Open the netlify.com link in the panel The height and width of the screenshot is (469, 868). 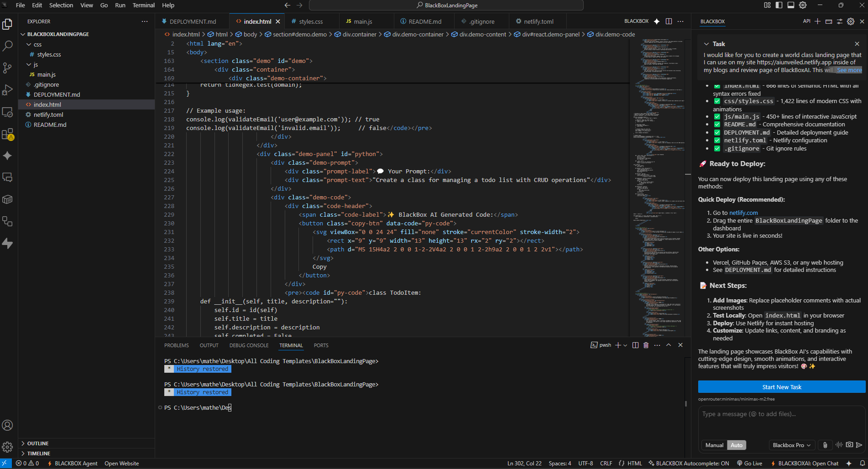point(743,213)
